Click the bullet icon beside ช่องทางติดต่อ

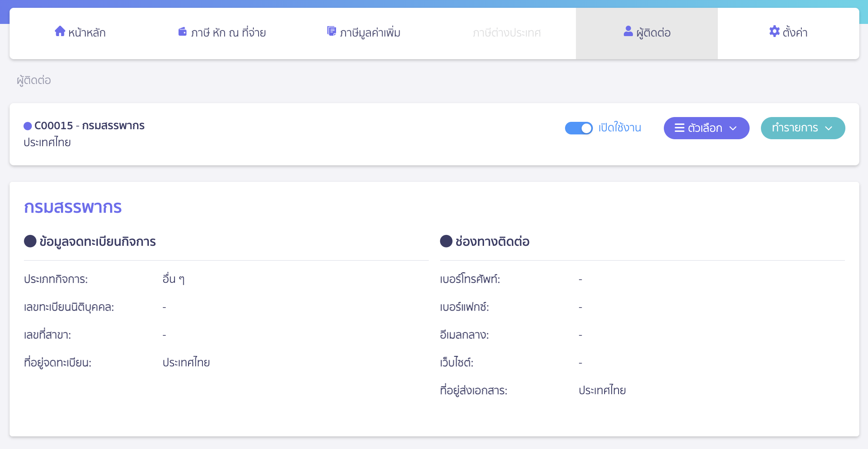446,241
